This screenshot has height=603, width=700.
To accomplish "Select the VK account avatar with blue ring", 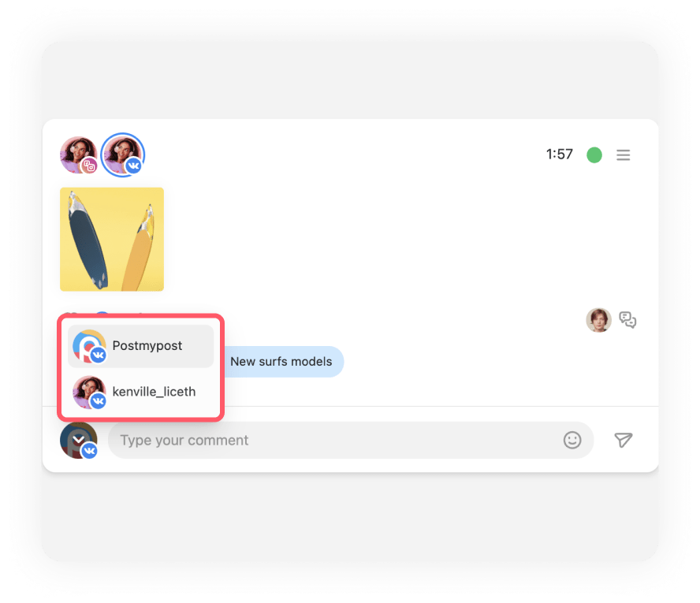I will tap(123, 154).
